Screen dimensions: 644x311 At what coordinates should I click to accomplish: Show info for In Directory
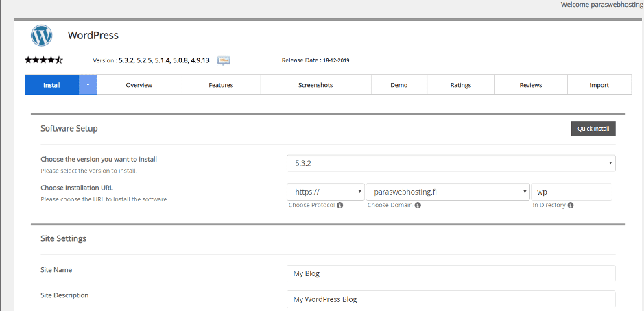(571, 205)
